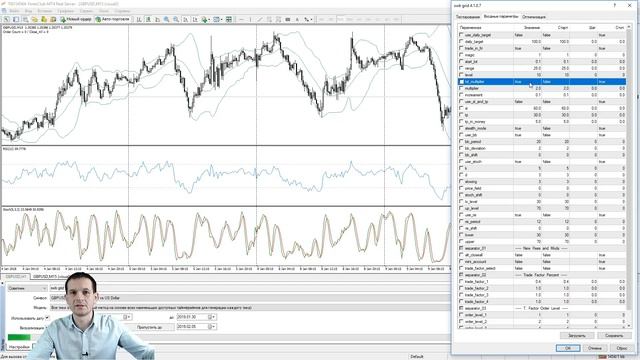Click the Пропустить до button
This screenshot has width=640, height=360.
coord(149,327)
